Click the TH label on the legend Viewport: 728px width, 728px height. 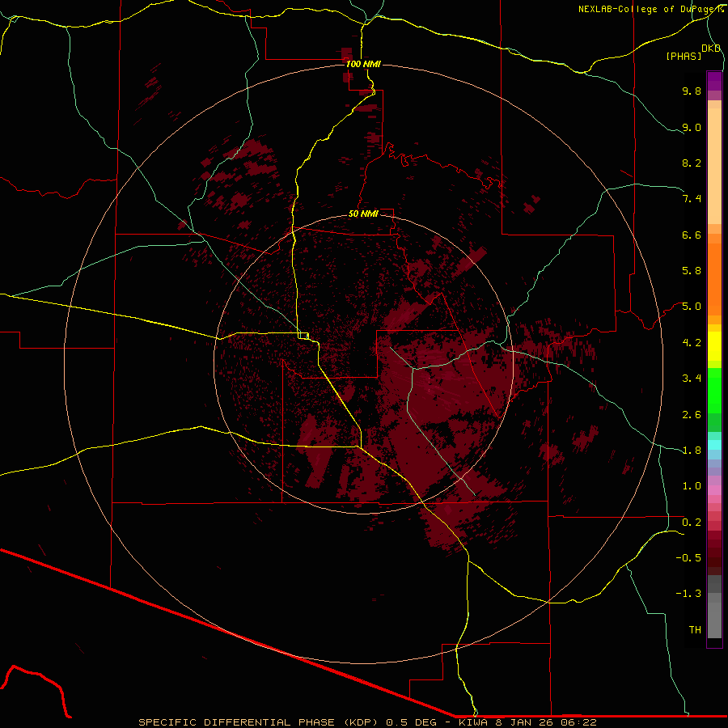tap(695, 629)
